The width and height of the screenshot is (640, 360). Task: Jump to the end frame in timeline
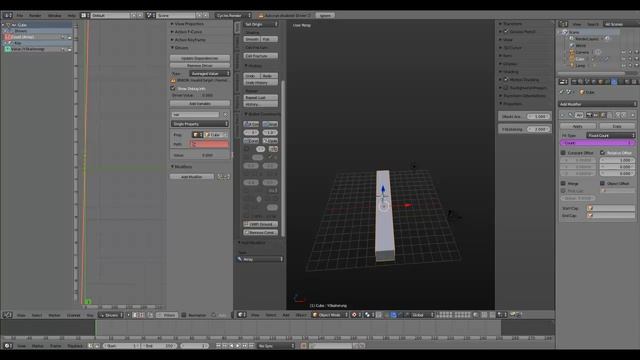[x=251, y=346]
